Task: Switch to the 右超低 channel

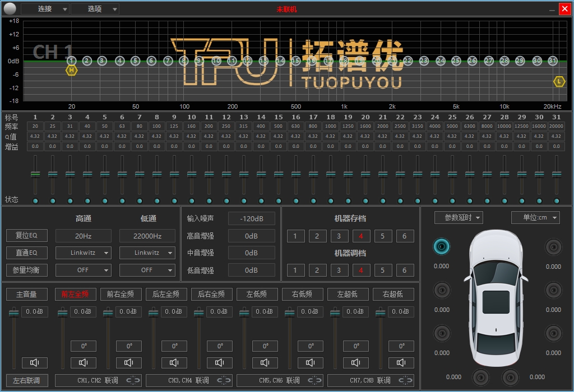Action: click(x=393, y=294)
